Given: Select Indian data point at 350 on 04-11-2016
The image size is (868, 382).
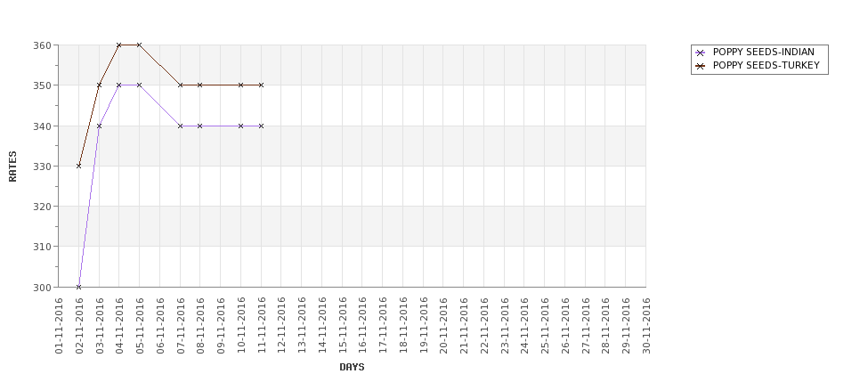Looking at the screenshot, I should pos(119,85).
